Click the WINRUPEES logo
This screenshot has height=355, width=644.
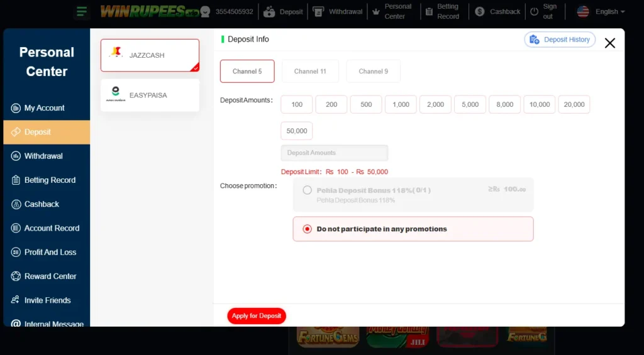pos(150,11)
